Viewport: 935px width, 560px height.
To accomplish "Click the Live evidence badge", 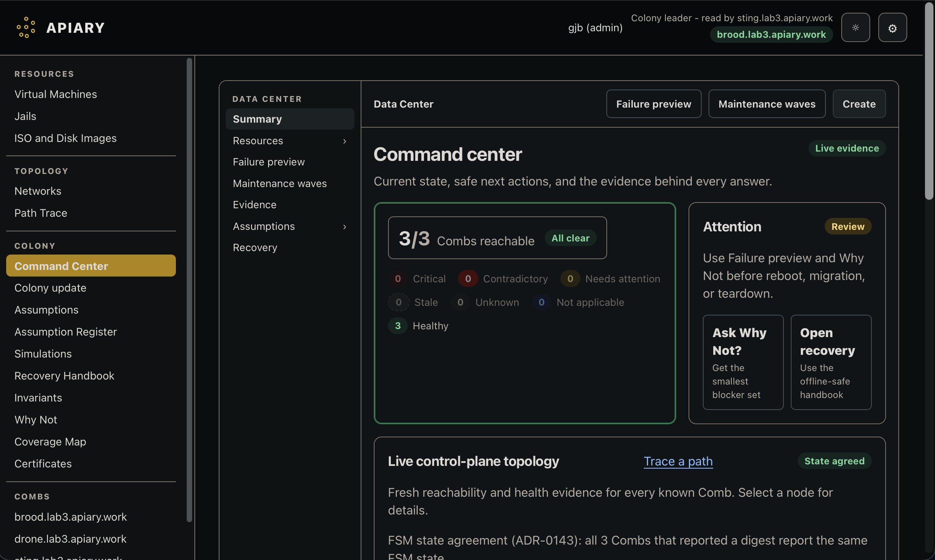I will [x=847, y=148].
